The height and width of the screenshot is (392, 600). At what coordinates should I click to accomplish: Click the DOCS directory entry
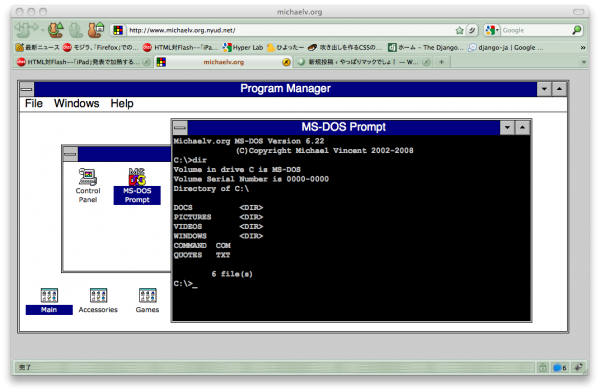coord(218,207)
